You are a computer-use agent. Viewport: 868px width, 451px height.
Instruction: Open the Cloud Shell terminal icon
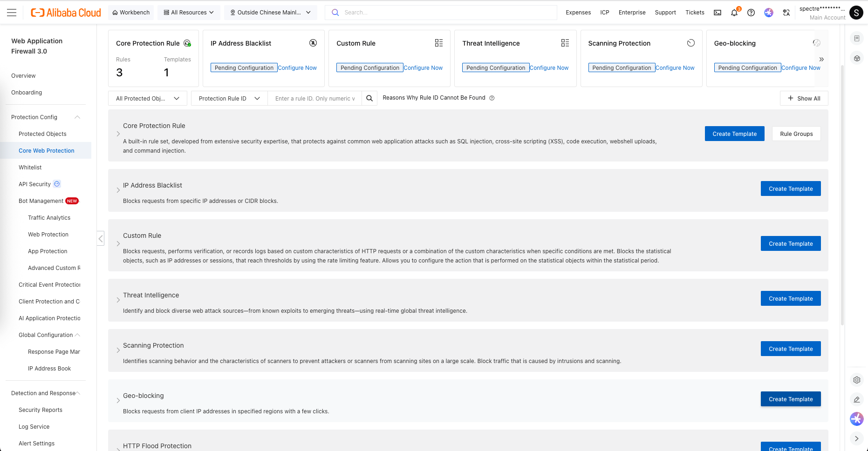coord(718,13)
